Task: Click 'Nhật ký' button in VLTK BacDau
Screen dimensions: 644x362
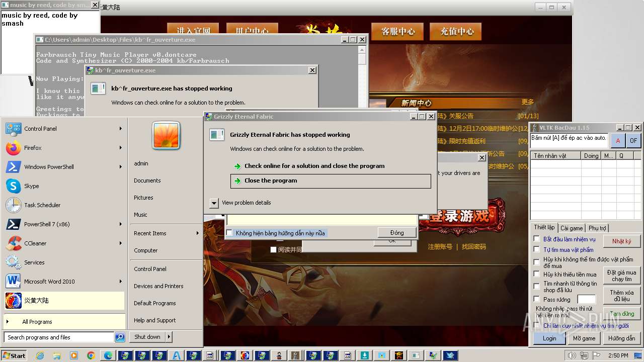Action: [622, 241]
